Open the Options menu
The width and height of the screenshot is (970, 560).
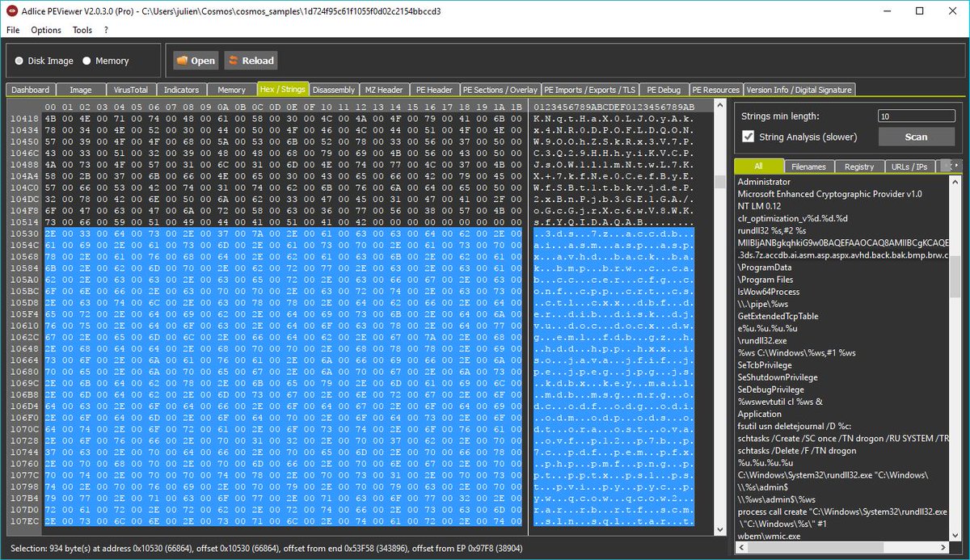[x=46, y=30]
